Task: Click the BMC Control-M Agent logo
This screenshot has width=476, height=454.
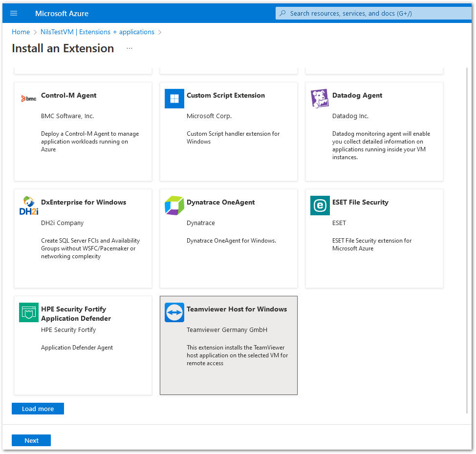Action: click(x=29, y=99)
